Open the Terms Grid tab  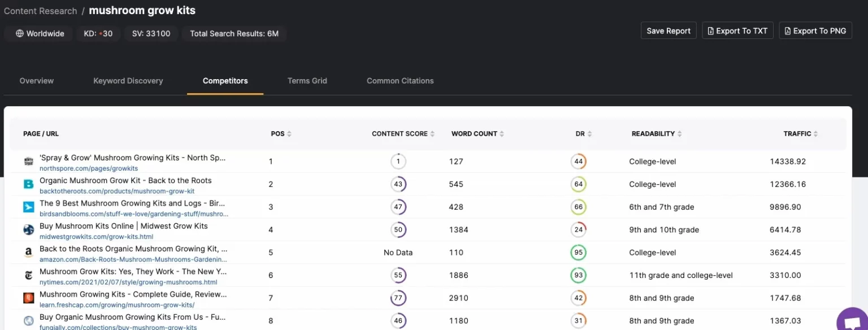tap(307, 81)
